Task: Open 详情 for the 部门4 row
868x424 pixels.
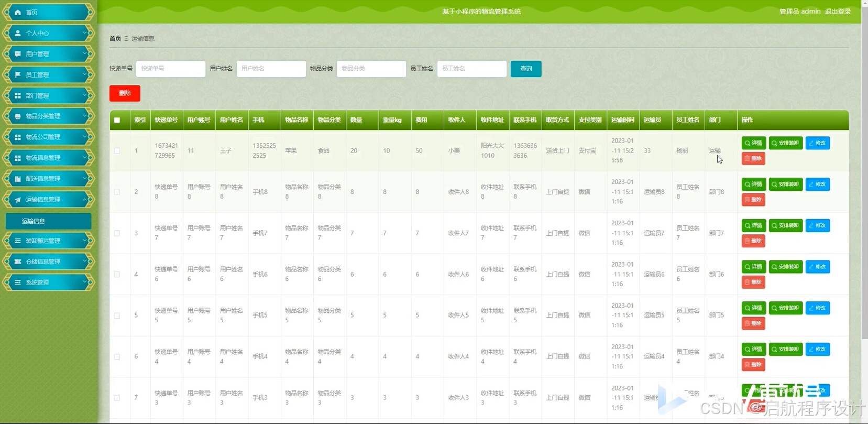Action: click(x=754, y=349)
